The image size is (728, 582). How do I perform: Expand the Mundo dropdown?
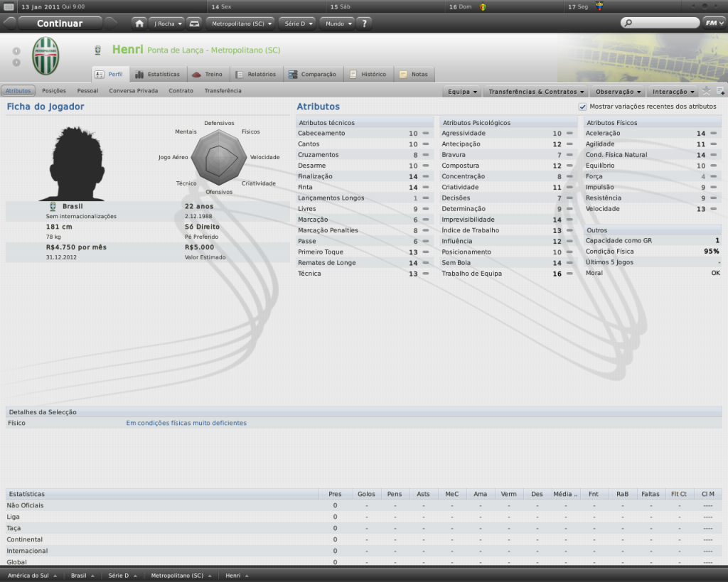pos(338,23)
